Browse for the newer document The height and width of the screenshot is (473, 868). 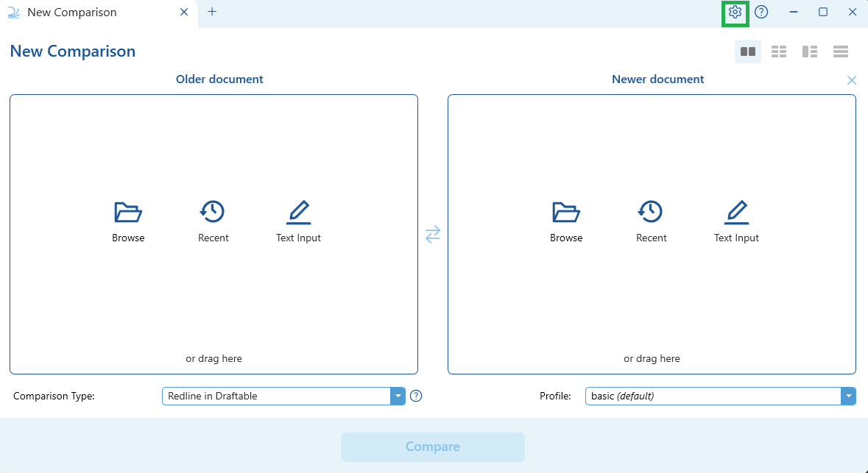566,222
